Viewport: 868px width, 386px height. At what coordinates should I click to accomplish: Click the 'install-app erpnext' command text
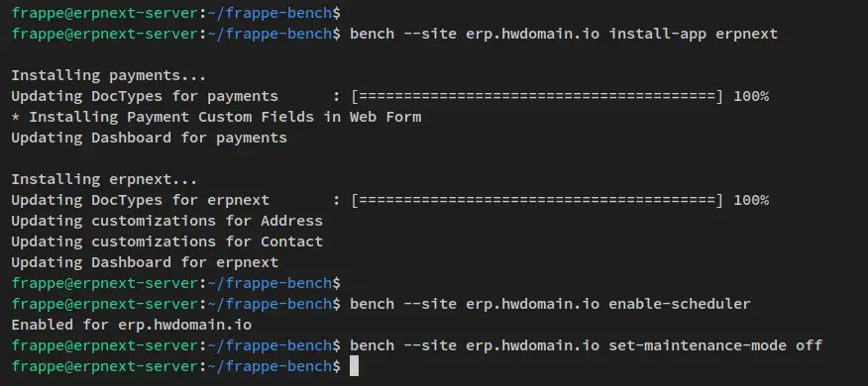(x=693, y=34)
